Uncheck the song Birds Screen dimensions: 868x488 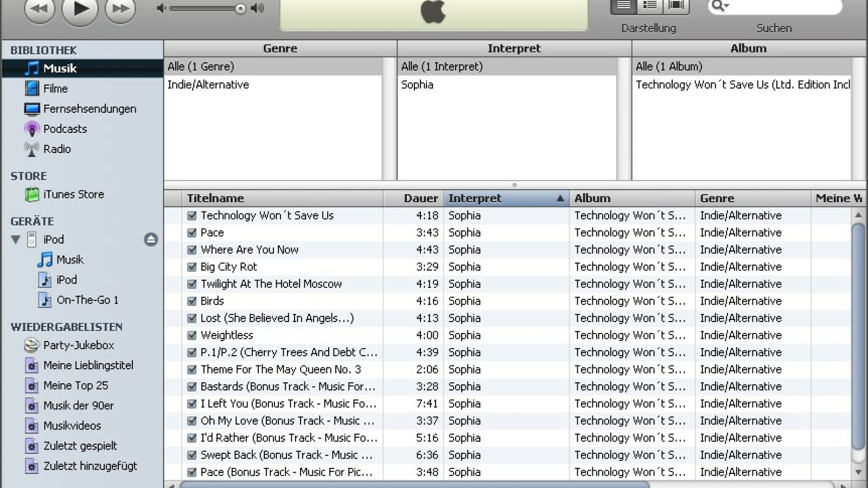pyautogui.click(x=192, y=301)
